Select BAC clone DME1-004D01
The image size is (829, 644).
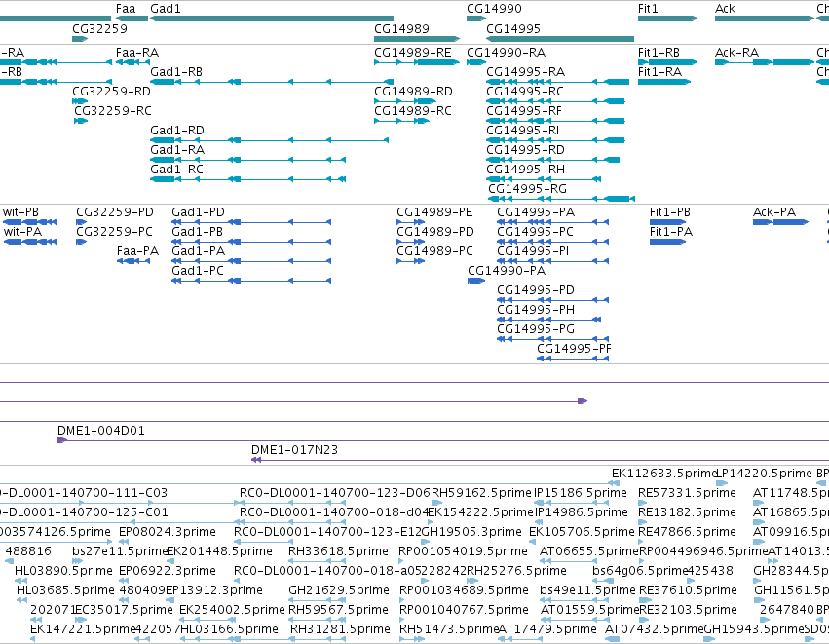[443, 440]
